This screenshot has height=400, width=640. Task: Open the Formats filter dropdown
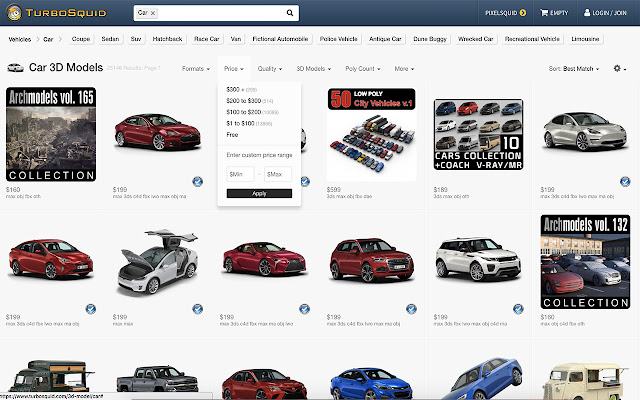coord(196,69)
